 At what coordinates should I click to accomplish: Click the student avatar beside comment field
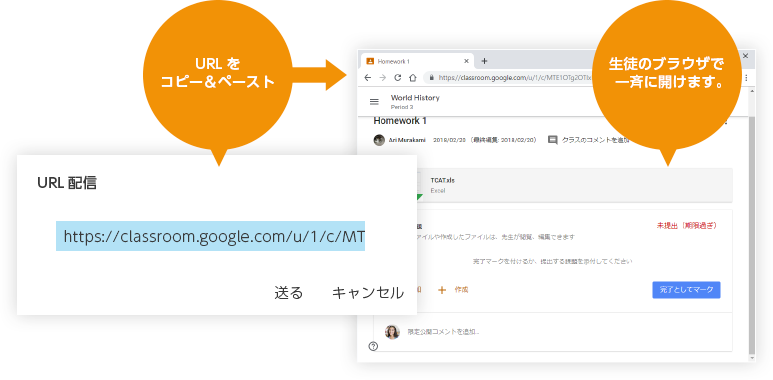pos(392,332)
